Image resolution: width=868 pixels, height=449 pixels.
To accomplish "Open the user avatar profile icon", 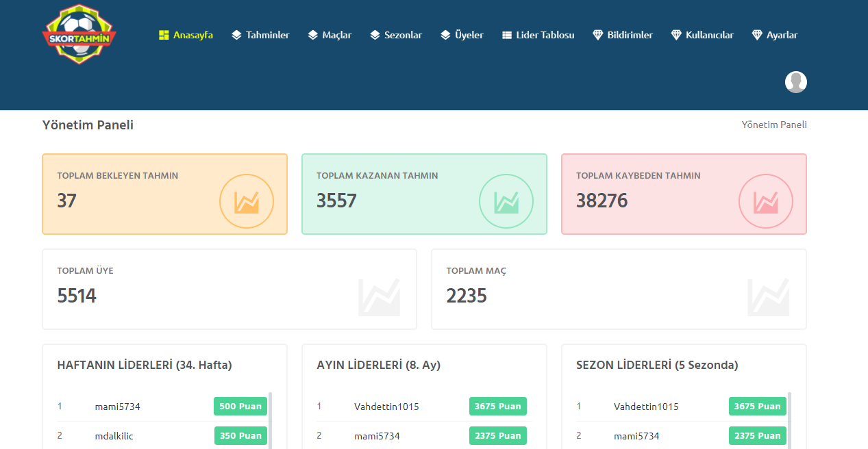I will (795, 82).
